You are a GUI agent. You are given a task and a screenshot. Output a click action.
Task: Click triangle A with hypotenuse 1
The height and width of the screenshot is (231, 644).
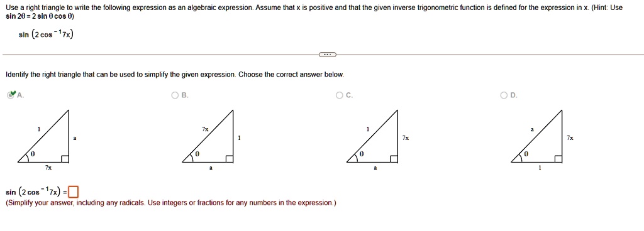43,136
